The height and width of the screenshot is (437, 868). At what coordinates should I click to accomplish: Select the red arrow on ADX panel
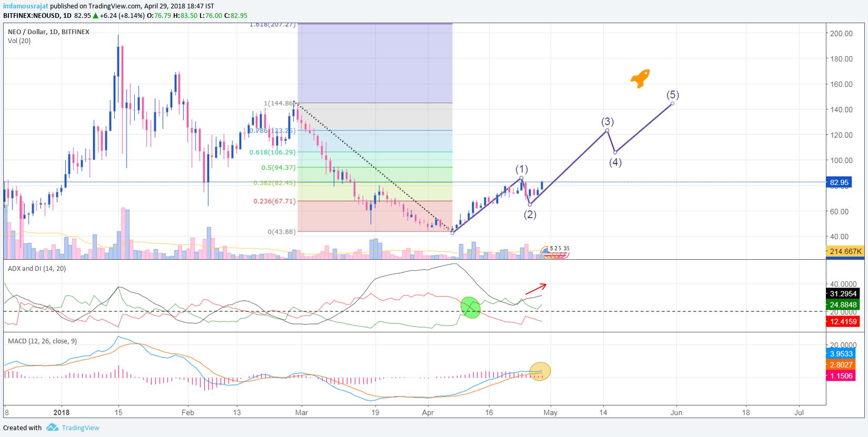tap(536, 289)
